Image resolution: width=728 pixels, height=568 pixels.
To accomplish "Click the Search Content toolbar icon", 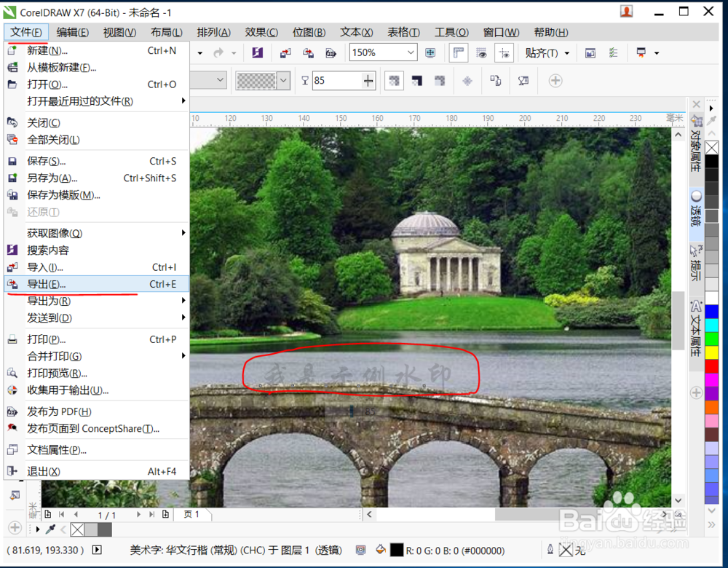I will pyautogui.click(x=257, y=53).
